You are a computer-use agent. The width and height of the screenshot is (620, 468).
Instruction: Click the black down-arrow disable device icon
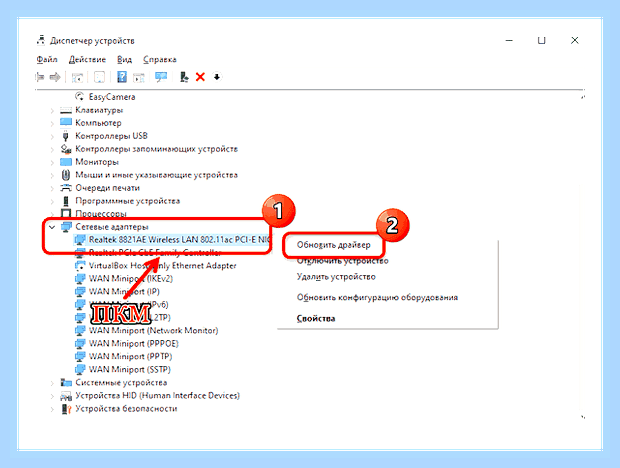(x=217, y=77)
